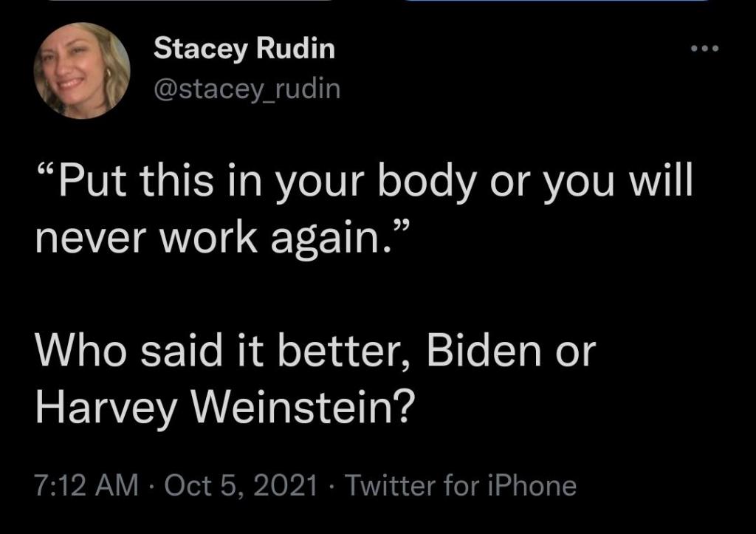Click the Stacey Rudin display name
This screenshot has height=534, width=756.
pyautogui.click(x=244, y=49)
